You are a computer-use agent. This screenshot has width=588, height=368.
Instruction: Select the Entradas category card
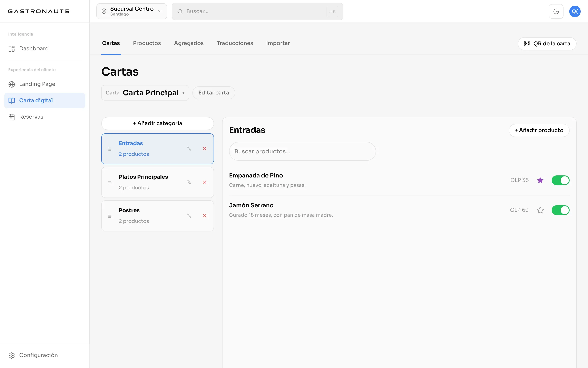pyautogui.click(x=157, y=149)
